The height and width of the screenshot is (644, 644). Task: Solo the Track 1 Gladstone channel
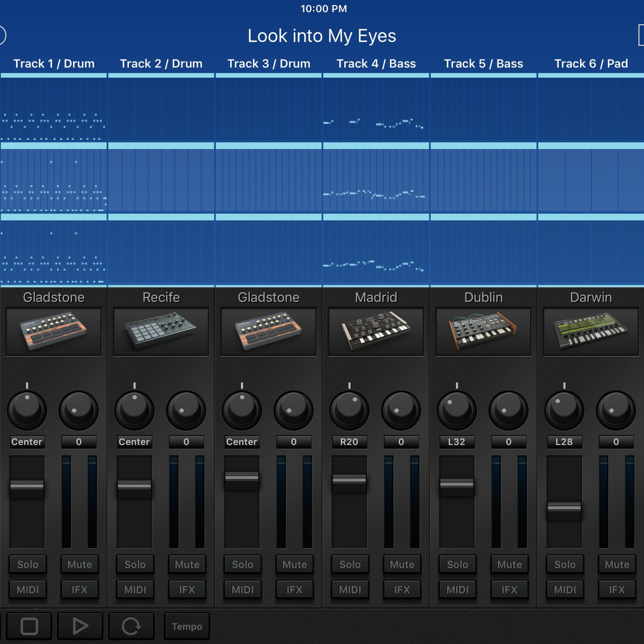[27, 564]
